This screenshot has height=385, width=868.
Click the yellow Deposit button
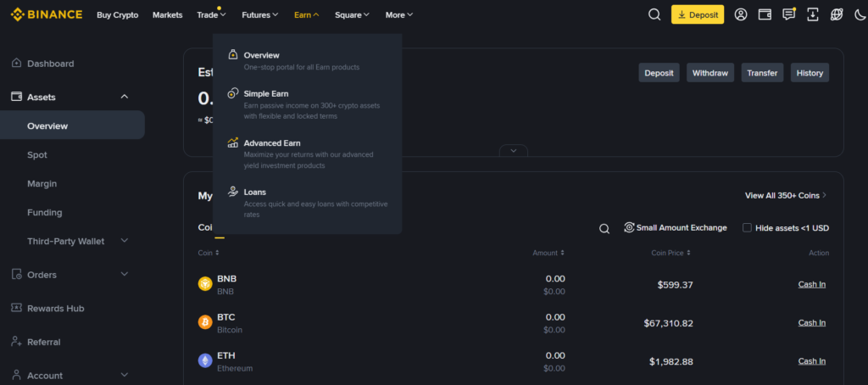697,14
